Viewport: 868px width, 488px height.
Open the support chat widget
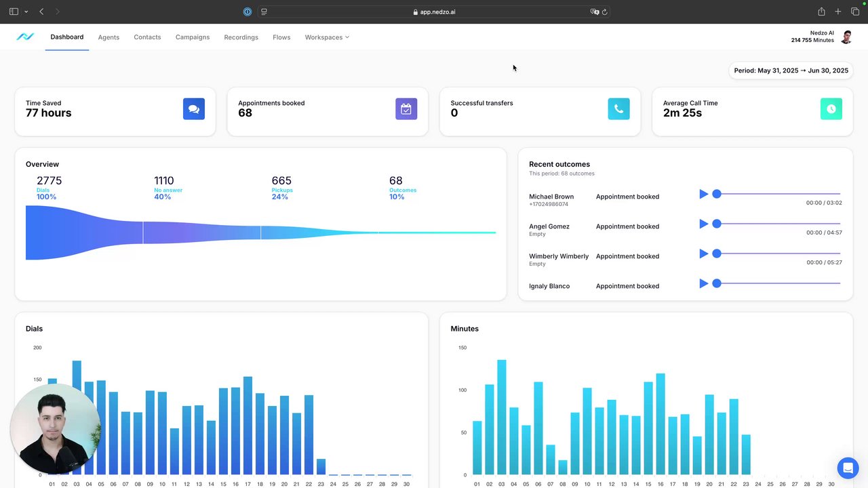click(x=848, y=468)
